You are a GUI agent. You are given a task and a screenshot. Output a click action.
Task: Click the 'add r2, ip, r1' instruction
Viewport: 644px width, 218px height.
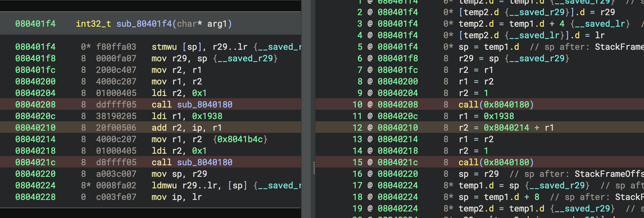187,128
